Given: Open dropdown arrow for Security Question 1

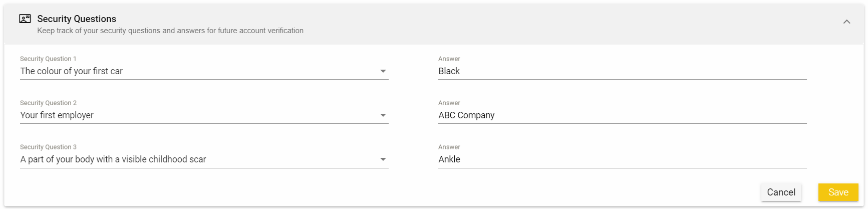Looking at the screenshot, I should (383, 71).
